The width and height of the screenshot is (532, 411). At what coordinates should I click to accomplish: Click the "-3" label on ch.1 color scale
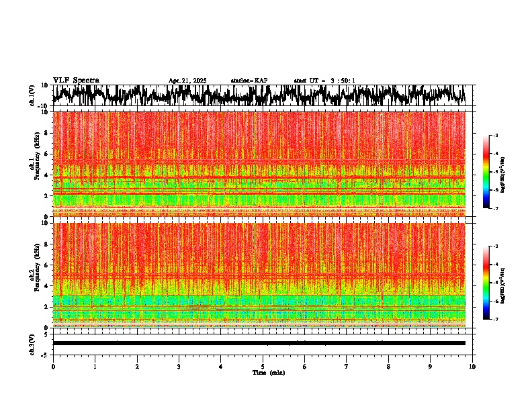[x=495, y=136]
